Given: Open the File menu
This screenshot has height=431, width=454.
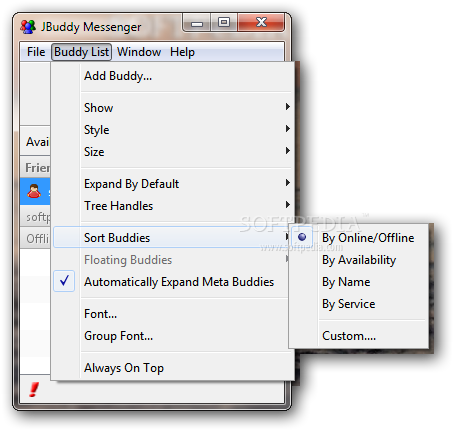Looking at the screenshot, I should pyautogui.click(x=36, y=52).
